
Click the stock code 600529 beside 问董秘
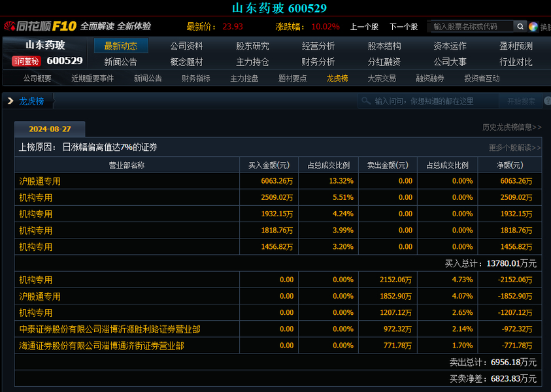[65, 61]
